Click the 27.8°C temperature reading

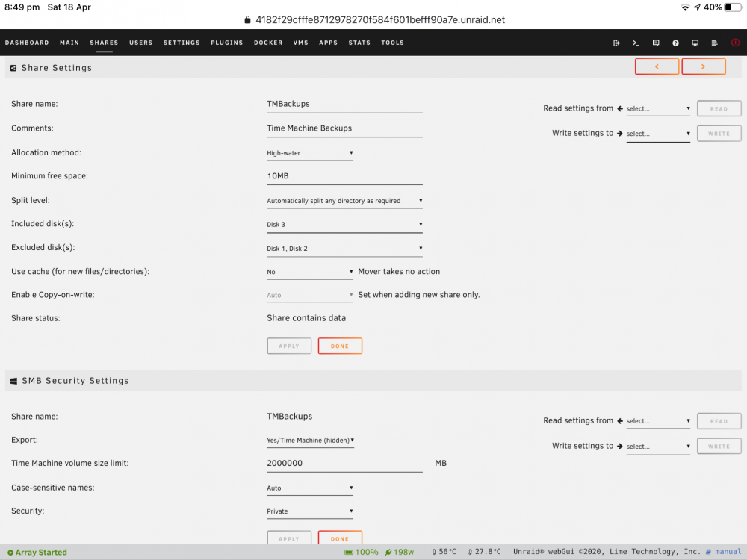click(x=484, y=552)
